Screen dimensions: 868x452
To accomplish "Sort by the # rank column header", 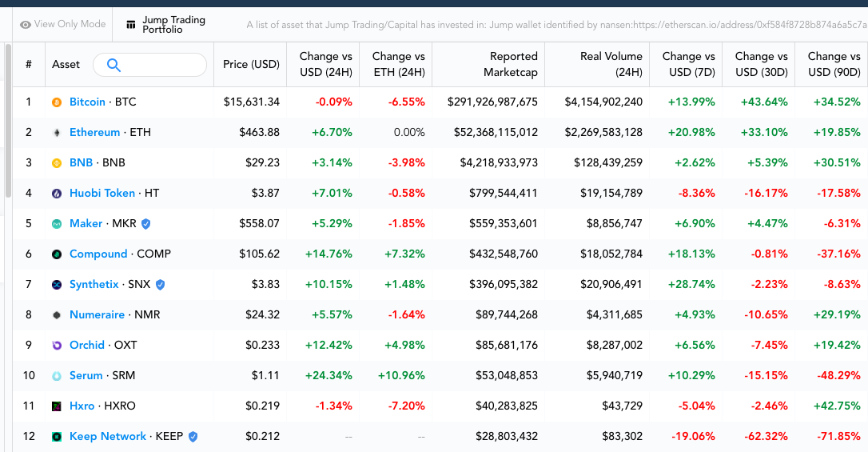I will (x=29, y=64).
